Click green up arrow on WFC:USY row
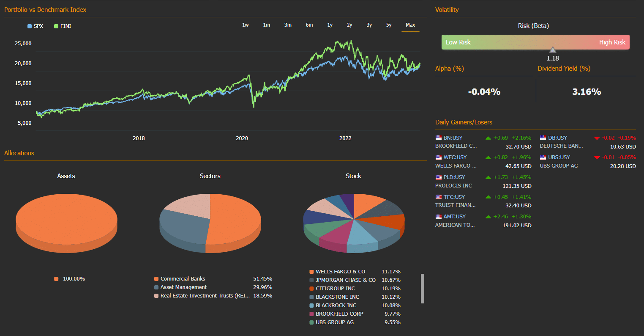This screenshot has width=644, height=336. 488,157
